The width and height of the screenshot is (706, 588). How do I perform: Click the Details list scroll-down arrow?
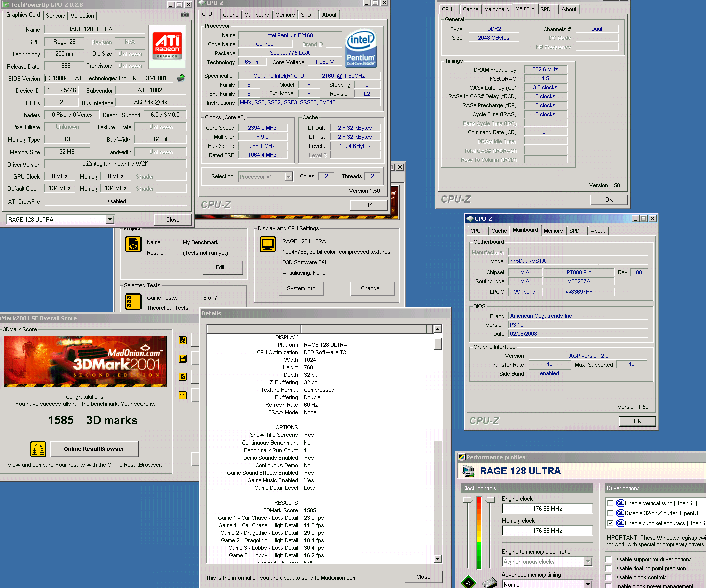[x=438, y=559]
